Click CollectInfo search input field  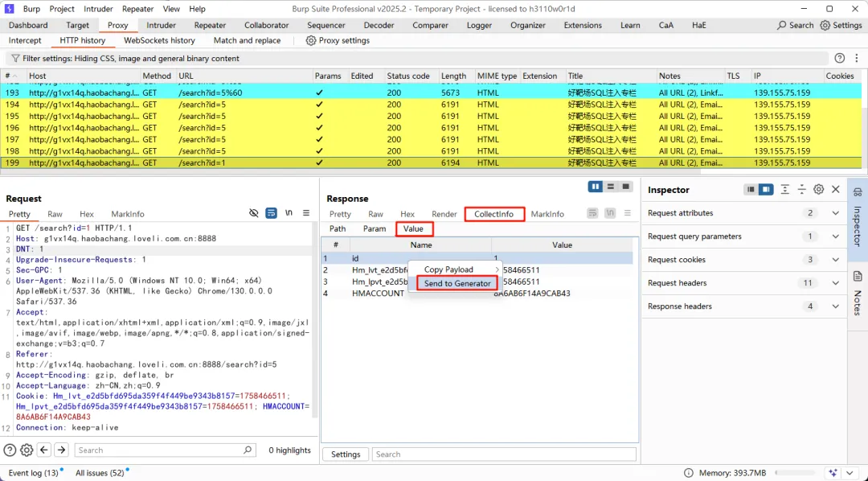click(x=504, y=454)
